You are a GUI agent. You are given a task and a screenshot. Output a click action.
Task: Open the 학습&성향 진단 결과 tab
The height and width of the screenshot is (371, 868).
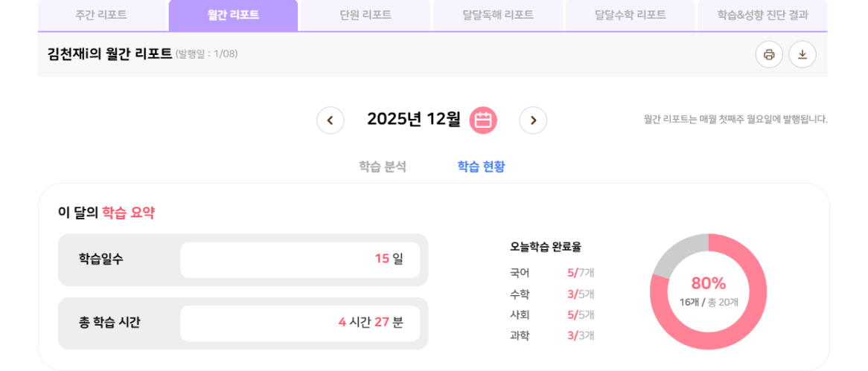point(762,15)
